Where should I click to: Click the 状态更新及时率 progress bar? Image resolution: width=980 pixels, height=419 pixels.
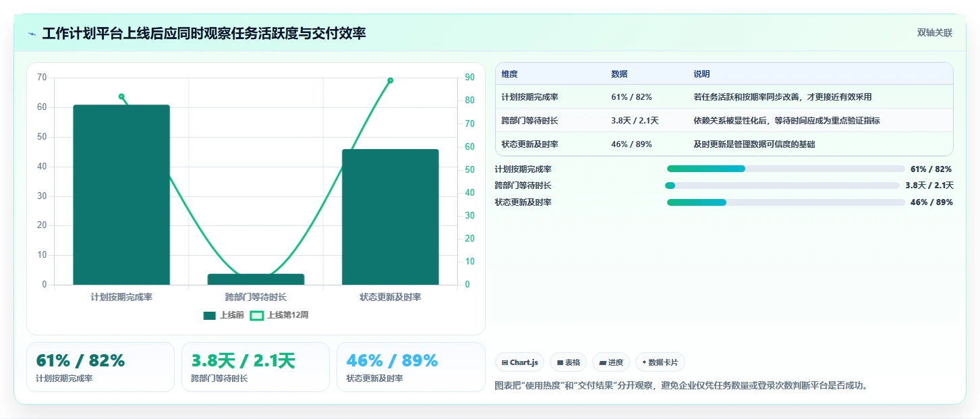pyautogui.click(x=786, y=202)
